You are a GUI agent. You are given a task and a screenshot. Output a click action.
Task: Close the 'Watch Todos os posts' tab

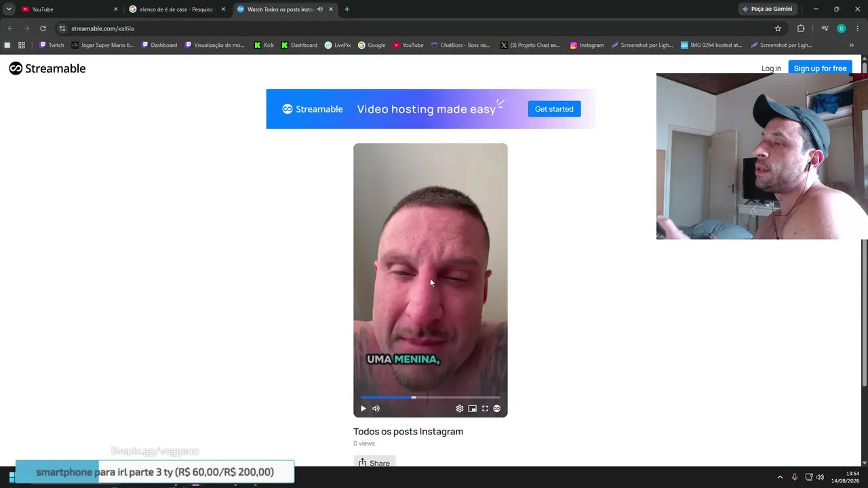tap(331, 9)
